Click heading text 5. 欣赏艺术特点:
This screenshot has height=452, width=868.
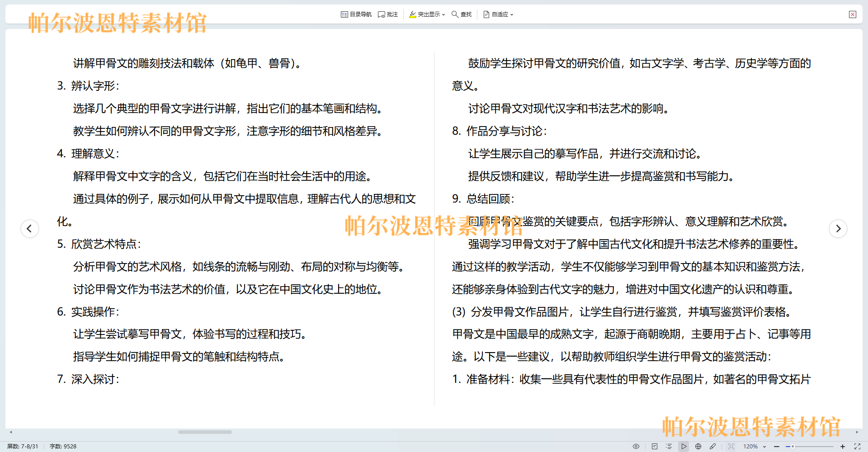pyautogui.click(x=99, y=244)
